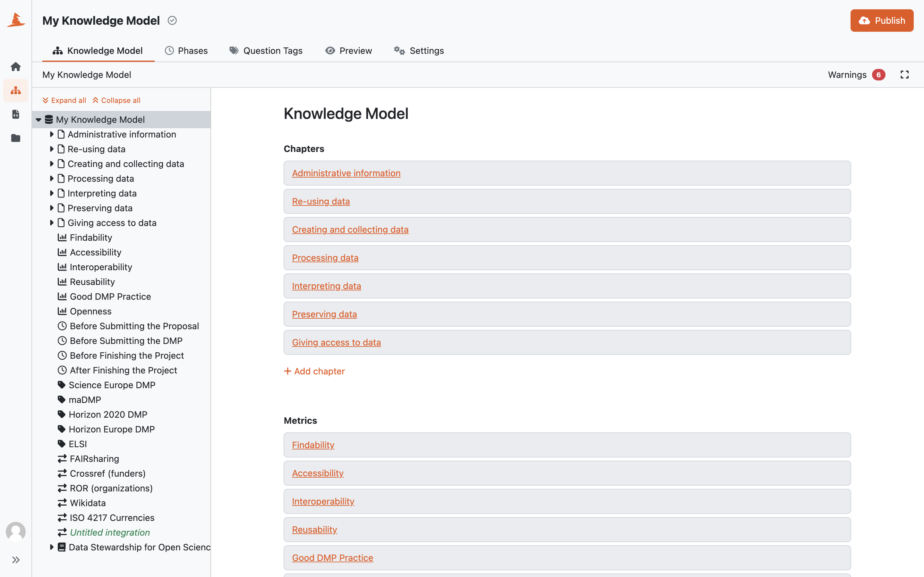Select Untitled integration in the tree

(110, 532)
